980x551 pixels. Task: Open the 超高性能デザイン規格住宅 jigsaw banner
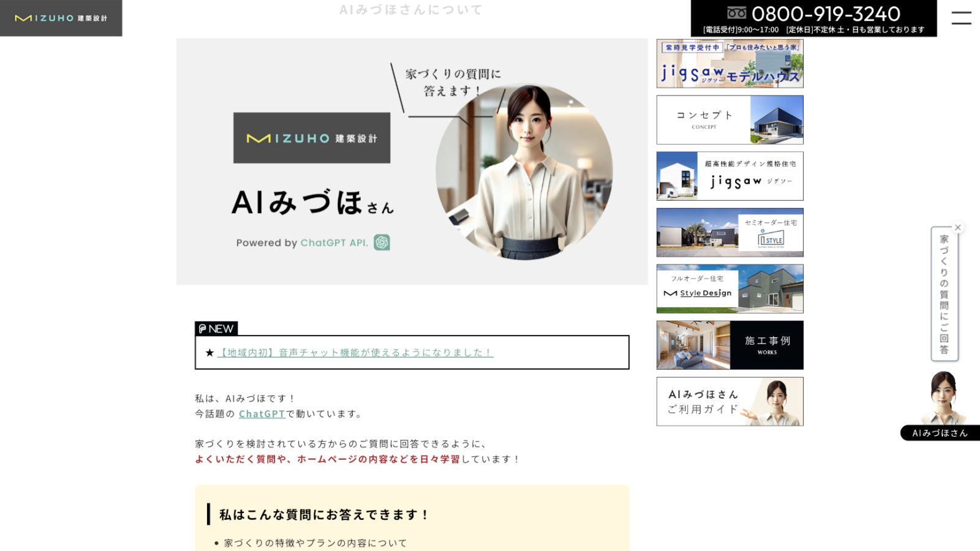pos(729,176)
